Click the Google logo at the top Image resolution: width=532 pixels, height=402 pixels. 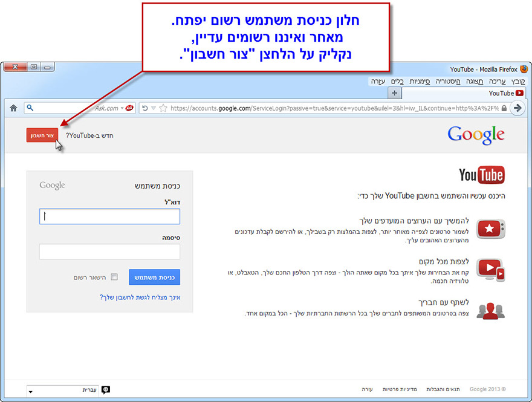[x=476, y=134]
